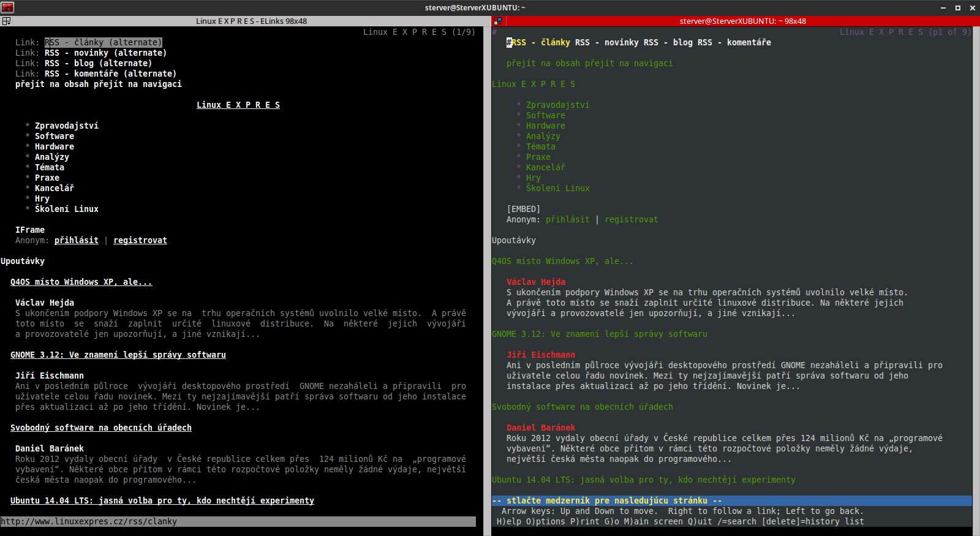Open green 'Ubuntu 14.04 LTS' article in Lynx
The width and height of the screenshot is (980, 536).
pos(644,480)
